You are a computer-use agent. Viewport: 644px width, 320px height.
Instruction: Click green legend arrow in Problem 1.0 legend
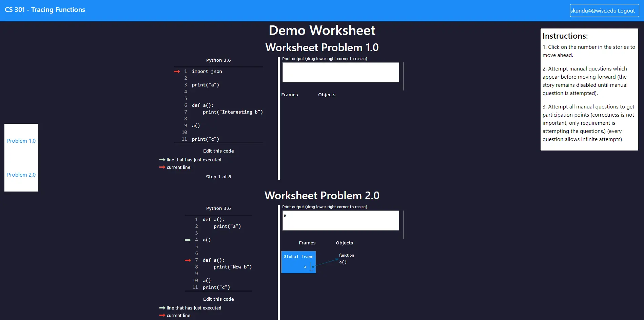pos(162,160)
